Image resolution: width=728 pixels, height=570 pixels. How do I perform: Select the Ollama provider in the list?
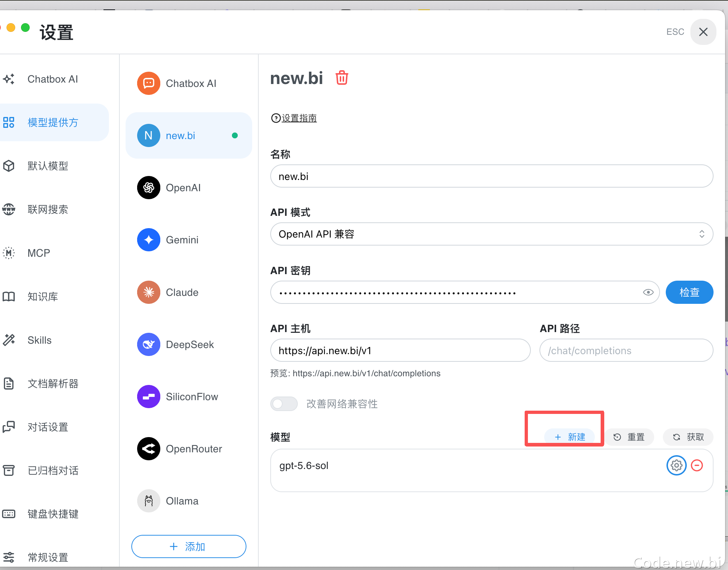189,501
